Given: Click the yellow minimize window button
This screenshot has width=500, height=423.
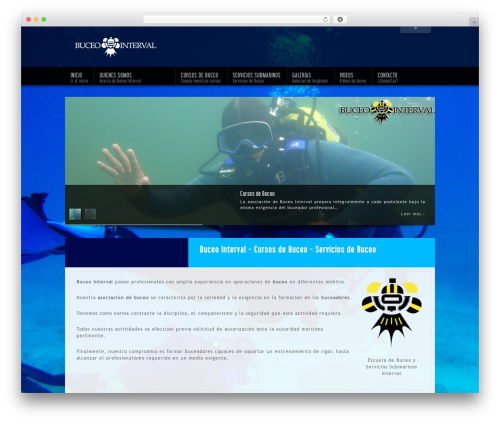Looking at the screenshot, I should coord(36,19).
